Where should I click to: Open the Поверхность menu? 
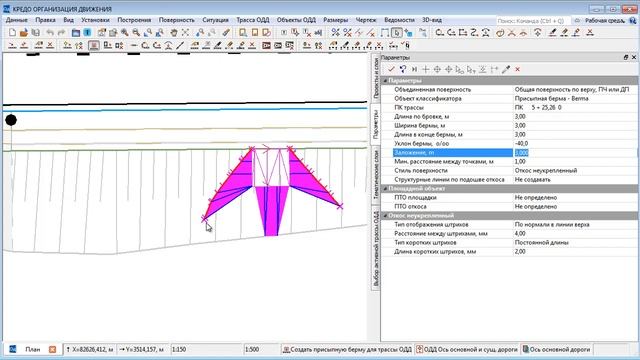pyautogui.click(x=176, y=20)
